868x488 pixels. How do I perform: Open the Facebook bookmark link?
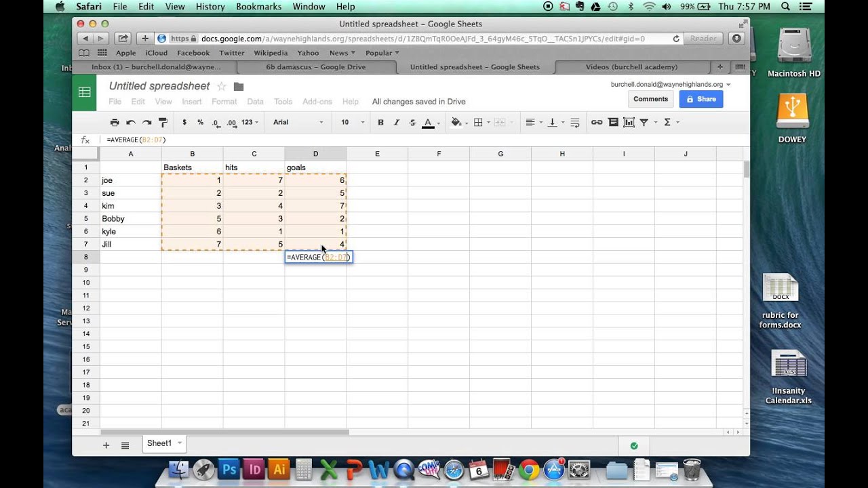(193, 53)
